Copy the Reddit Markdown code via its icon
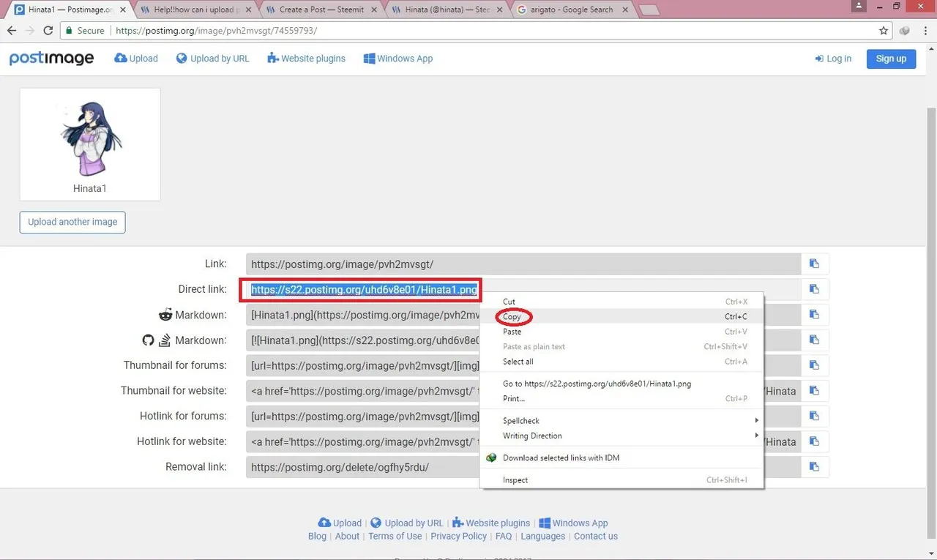This screenshot has height=560, width=937. pyautogui.click(x=814, y=315)
